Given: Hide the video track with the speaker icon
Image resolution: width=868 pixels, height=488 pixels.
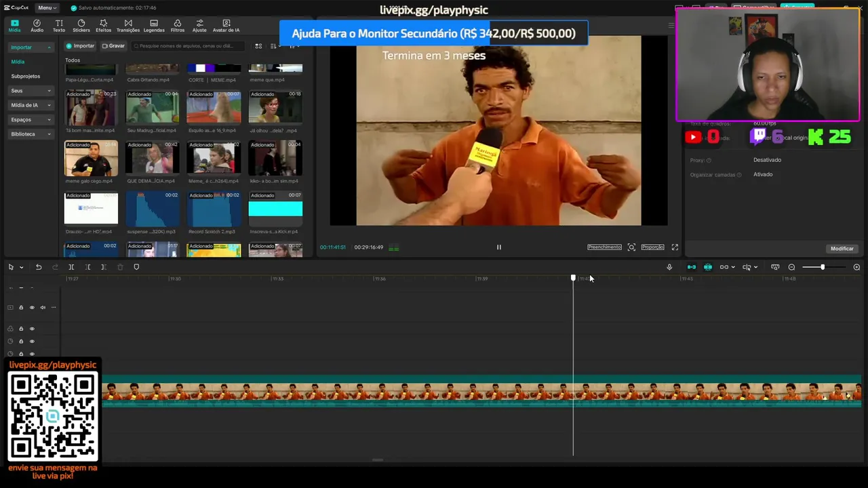Looking at the screenshot, I should (32, 308).
